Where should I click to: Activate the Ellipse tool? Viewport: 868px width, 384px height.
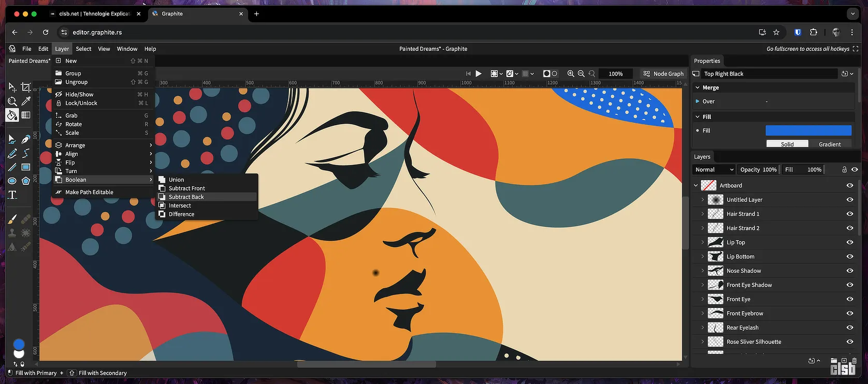[x=12, y=181]
